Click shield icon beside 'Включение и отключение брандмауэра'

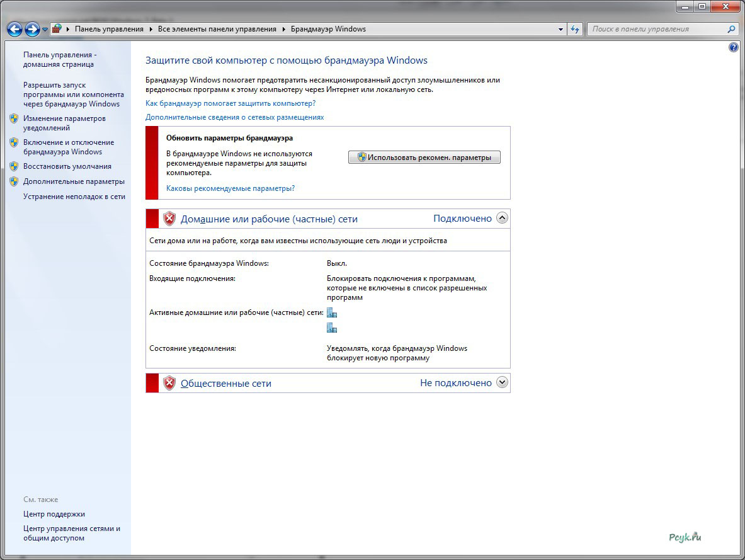pyautogui.click(x=14, y=142)
